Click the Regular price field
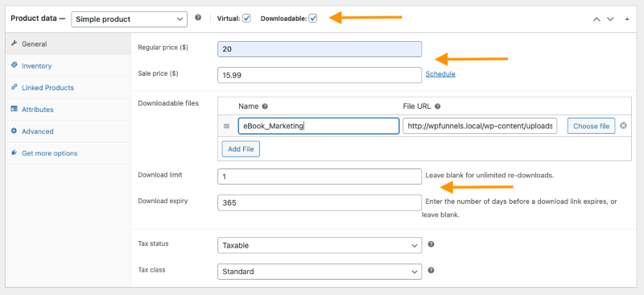The image size is (644, 295). (x=320, y=49)
